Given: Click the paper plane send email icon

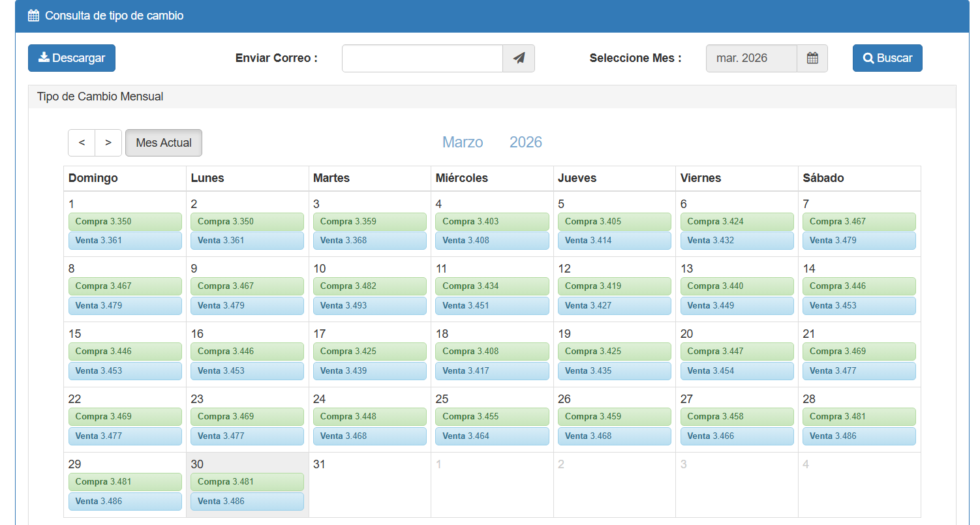Looking at the screenshot, I should coord(519,58).
